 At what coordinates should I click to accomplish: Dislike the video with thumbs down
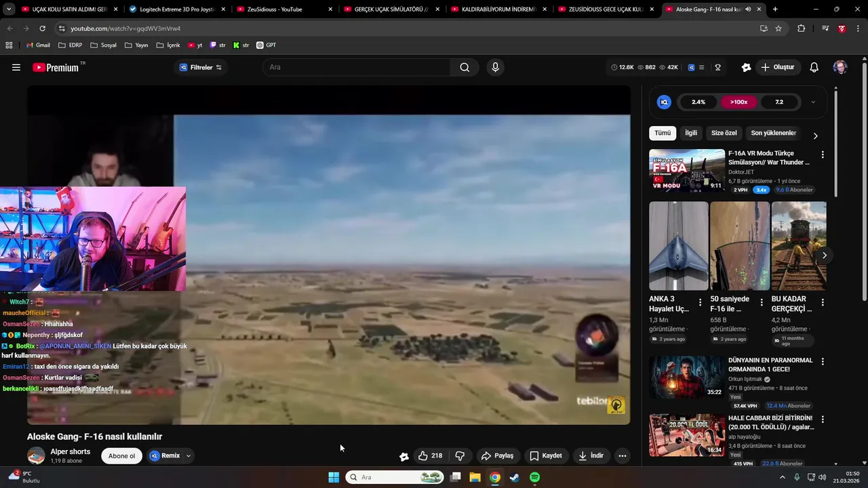pos(460,455)
